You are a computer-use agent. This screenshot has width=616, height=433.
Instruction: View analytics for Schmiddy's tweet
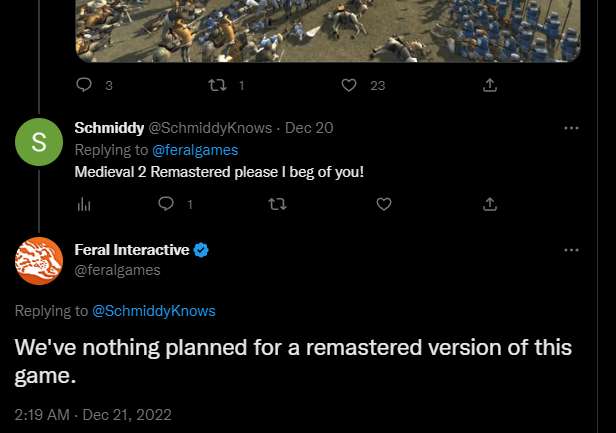tap(84, 203)
